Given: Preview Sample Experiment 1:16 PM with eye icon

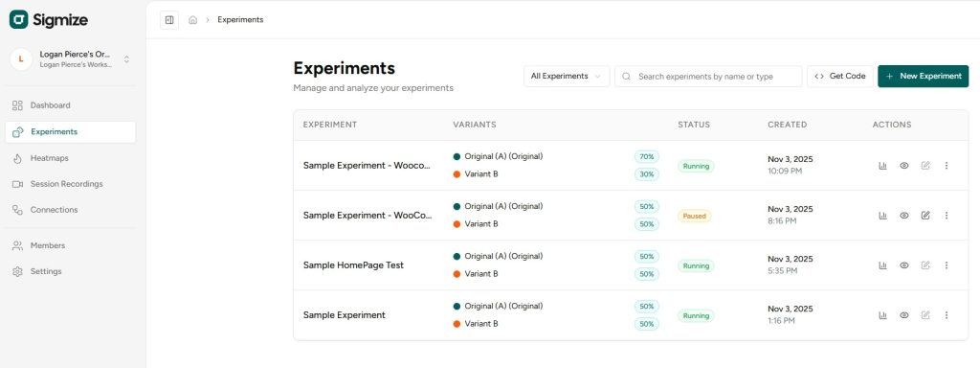Looking at the screenshot, I should tap(903, 315).
